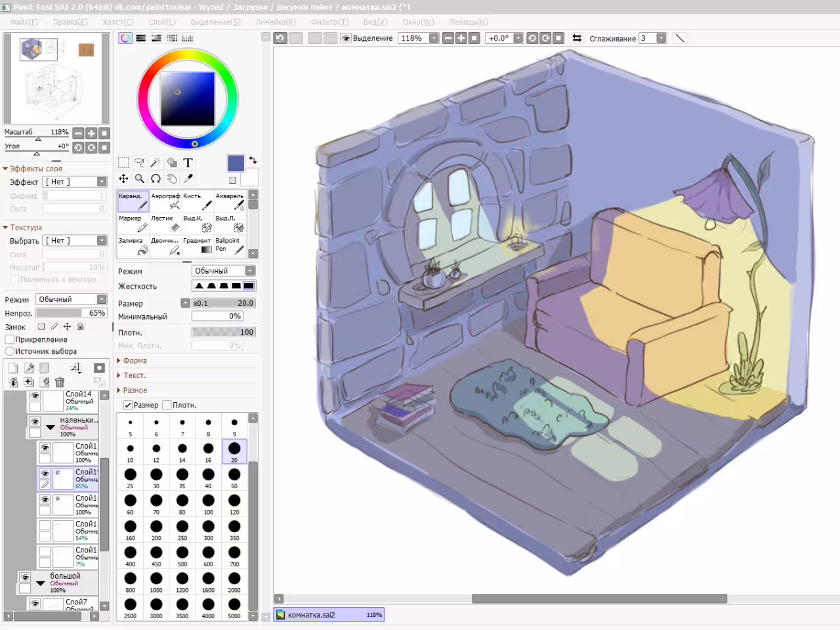Adjust the brush Размер slider
Viewport: 840px width, 630px height.
pos(223,303)
